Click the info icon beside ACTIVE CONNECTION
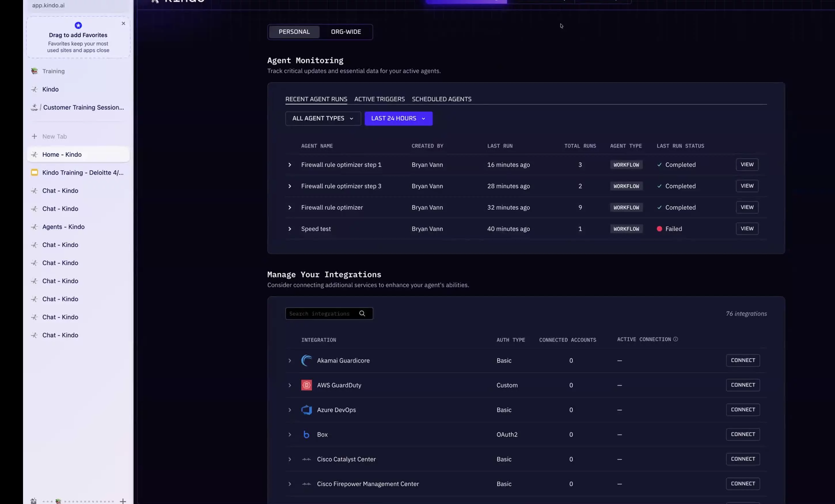 coord(676,339)
